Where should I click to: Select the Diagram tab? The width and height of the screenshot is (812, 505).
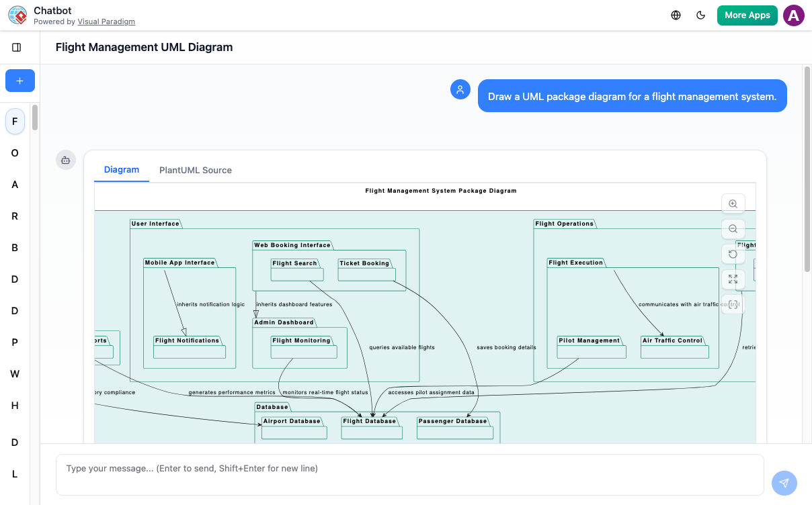pos(121,170)
